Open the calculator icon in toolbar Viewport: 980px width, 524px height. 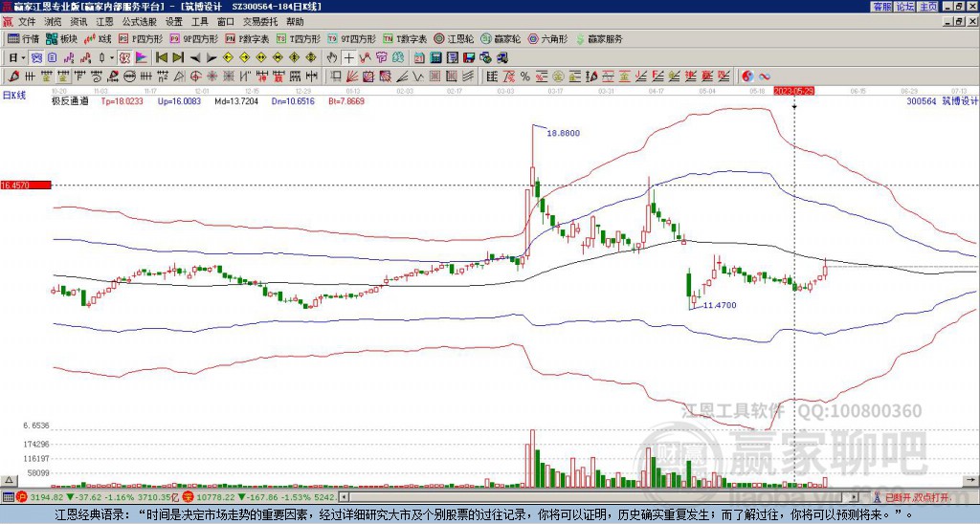tap(435, 58)
